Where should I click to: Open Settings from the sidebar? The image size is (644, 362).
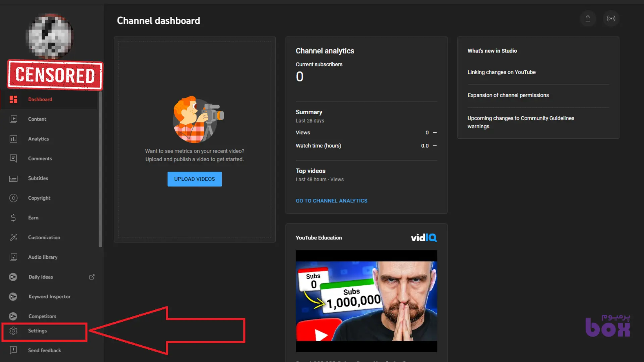click(45, 332)
